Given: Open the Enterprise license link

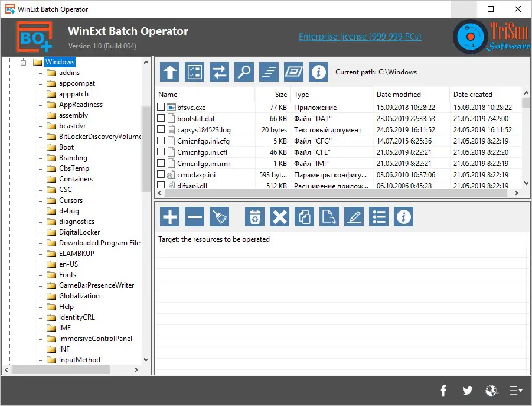Looking at the screenshot, I should [x=360, y=36].
